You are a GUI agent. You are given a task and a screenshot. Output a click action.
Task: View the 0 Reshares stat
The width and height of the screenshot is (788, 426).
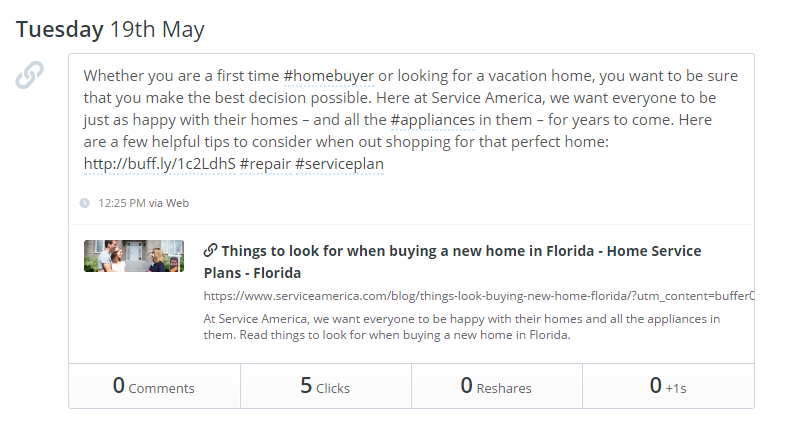click(x=496, y=386)
